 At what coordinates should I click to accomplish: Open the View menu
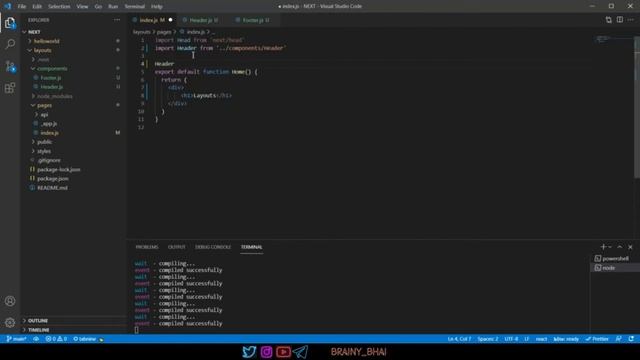click(82, 7)
